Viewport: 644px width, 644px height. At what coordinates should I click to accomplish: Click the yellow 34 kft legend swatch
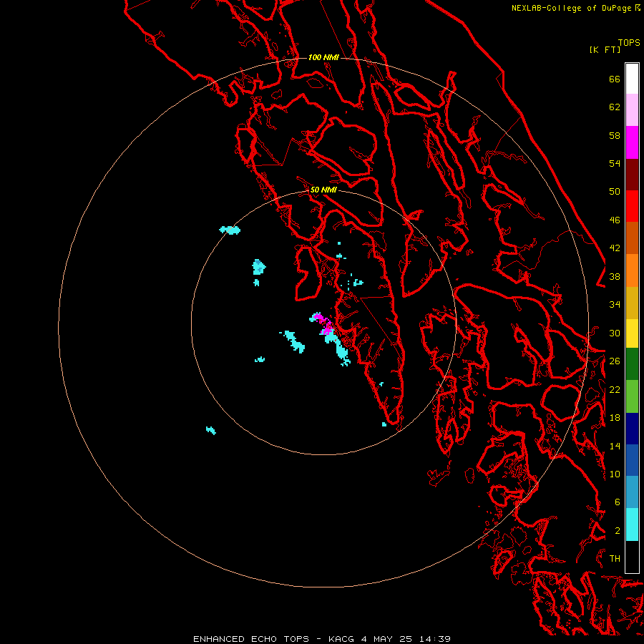coord(632,333)
